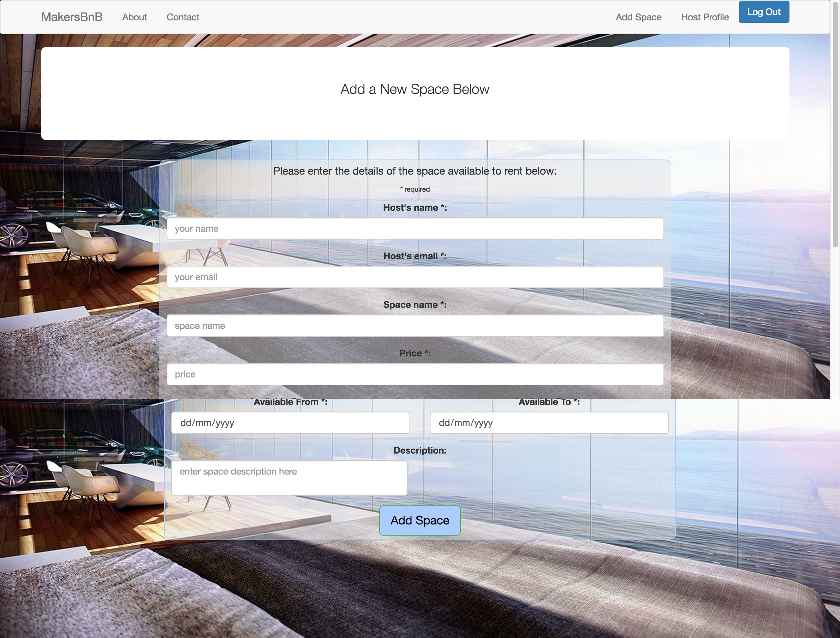Viewport: 840px width, 638px height.
Task: Click the 'Price *:' label
Action: pos(415,353)
